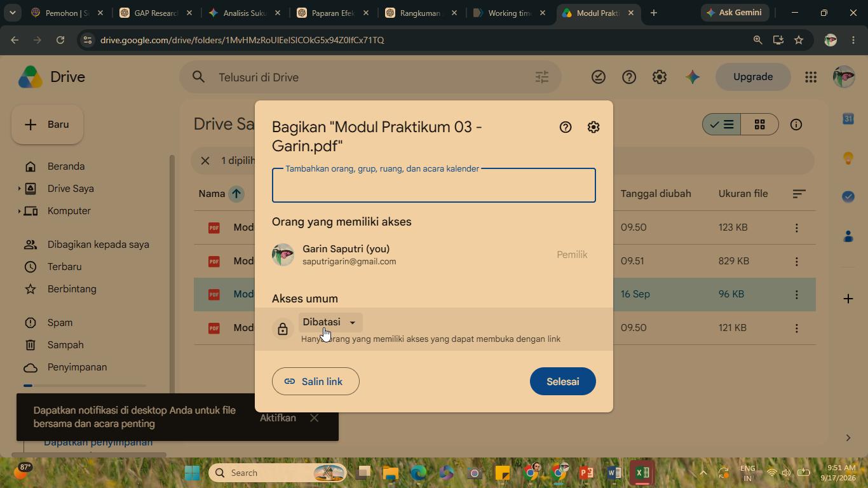
Task: Open share settings gear in dialog
Action: click(x=593, y=127)
